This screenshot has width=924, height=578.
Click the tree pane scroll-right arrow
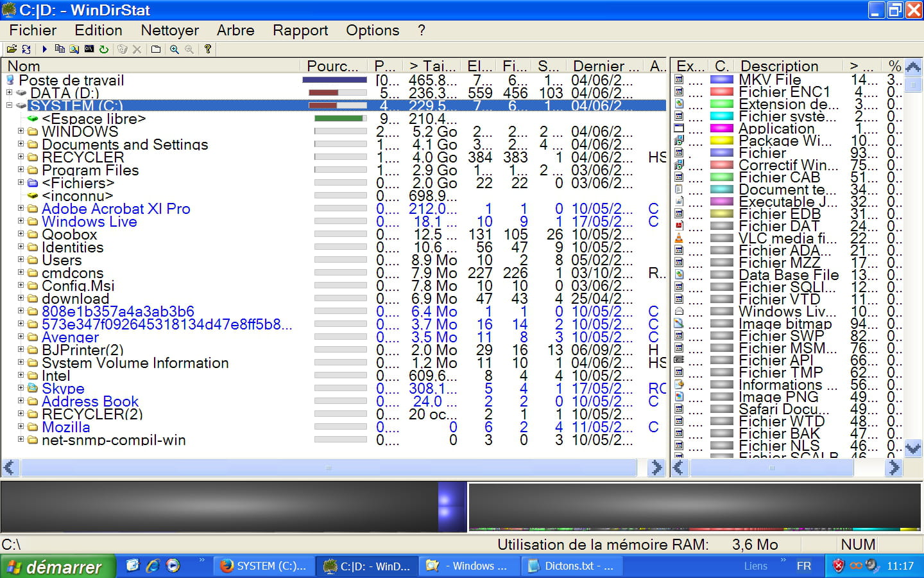(656, 468)
